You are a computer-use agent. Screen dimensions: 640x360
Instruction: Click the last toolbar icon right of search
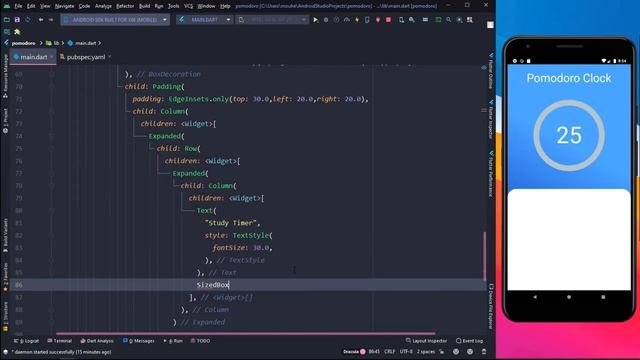470,20
